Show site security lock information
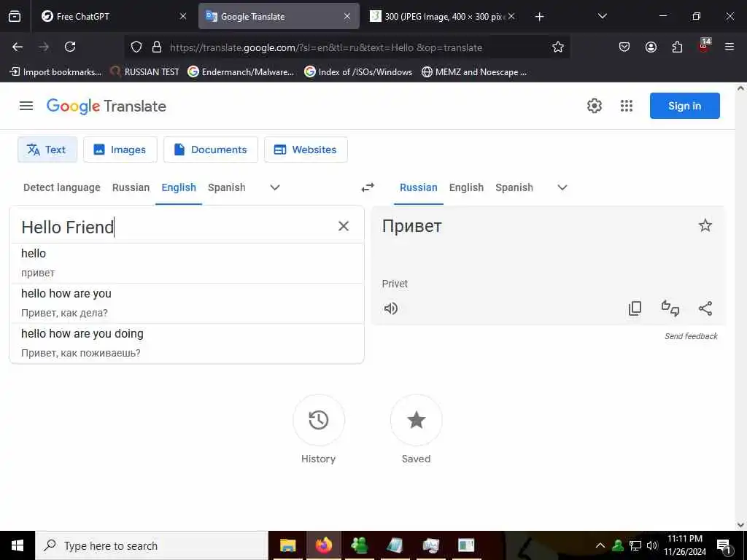 coord(157,47)
